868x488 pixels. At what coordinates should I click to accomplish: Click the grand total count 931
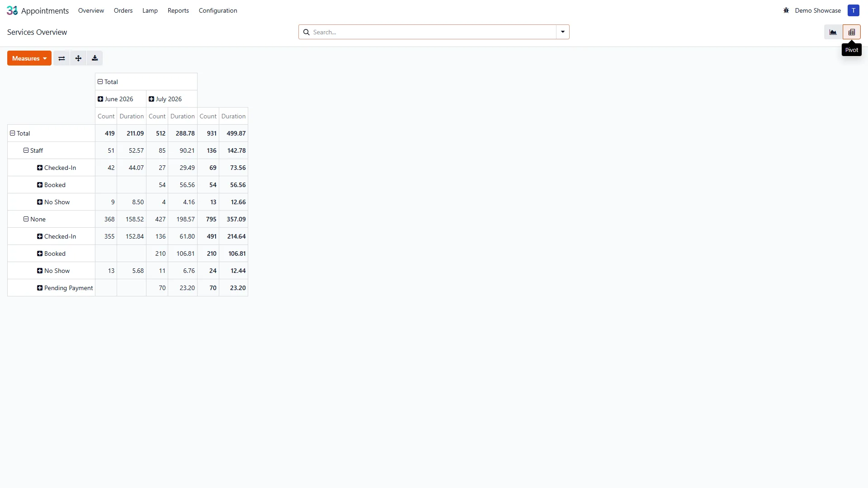[x=208, y=133]
